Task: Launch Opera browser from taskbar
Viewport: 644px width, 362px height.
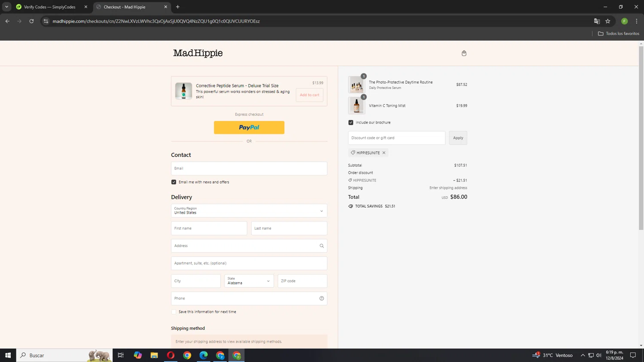Action: tap(170, 355)
